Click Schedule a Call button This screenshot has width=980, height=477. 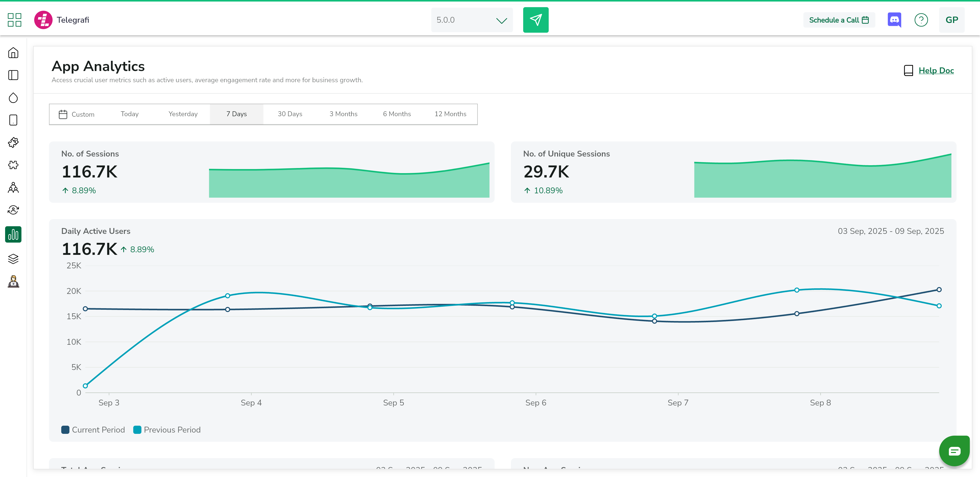click(839, 20)
